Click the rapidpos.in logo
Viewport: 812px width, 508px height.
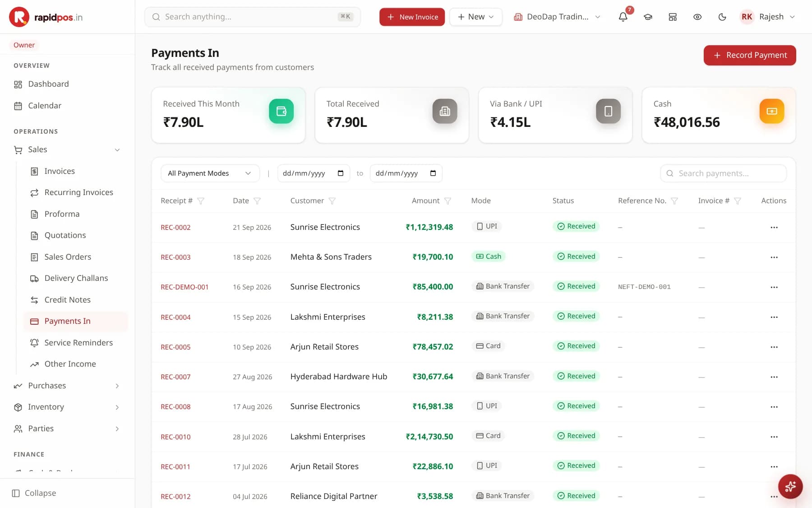click(x=46, y=17)
